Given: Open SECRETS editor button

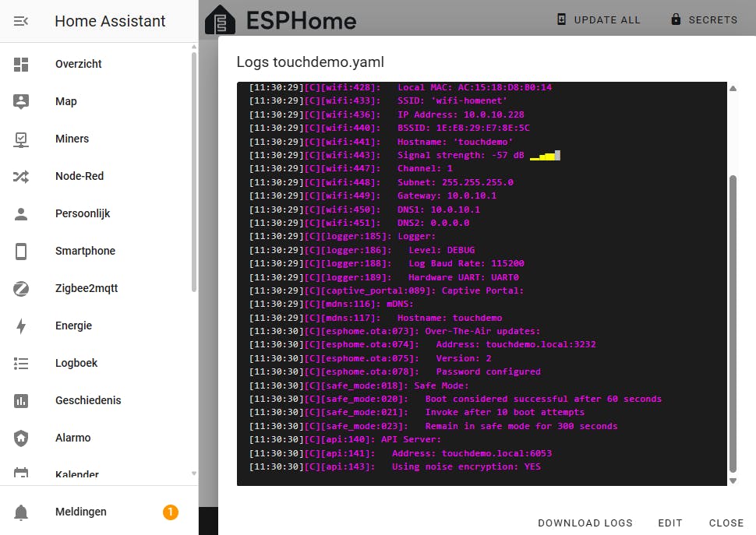Looking at the screenshot, I should coord(704,19).
